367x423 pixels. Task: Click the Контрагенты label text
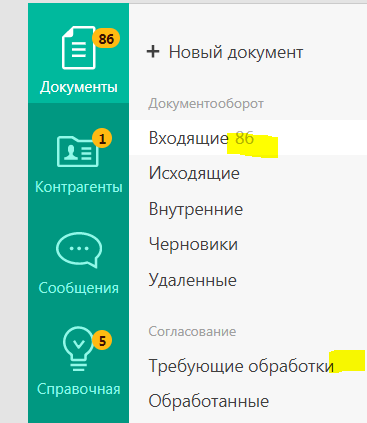pos(79,187)
